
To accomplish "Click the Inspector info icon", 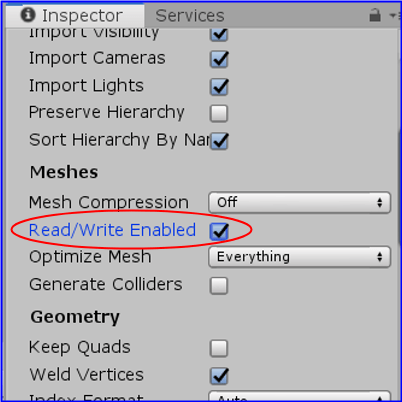I will (x=28, y=15).
